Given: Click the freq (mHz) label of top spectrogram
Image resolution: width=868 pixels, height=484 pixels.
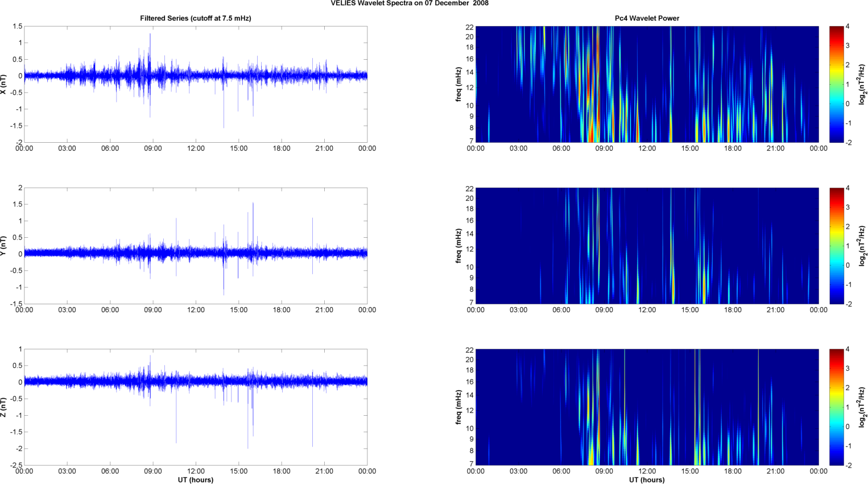Looking at the screenshot, I should click(x=458, y=84).
